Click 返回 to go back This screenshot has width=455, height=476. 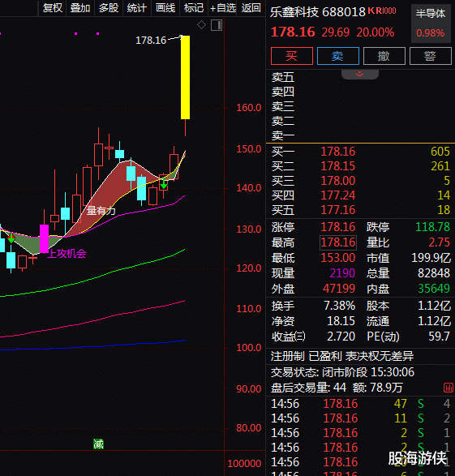251,8
